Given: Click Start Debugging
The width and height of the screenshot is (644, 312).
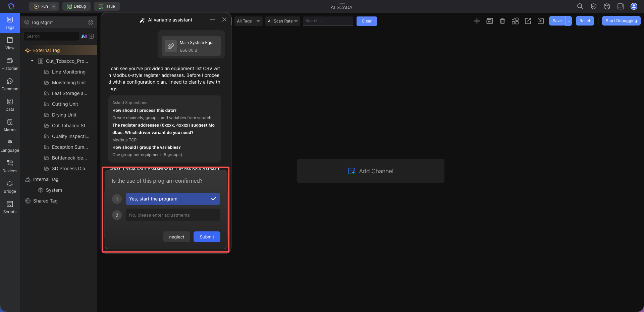Looking at the screenshot, I should 621,21.
